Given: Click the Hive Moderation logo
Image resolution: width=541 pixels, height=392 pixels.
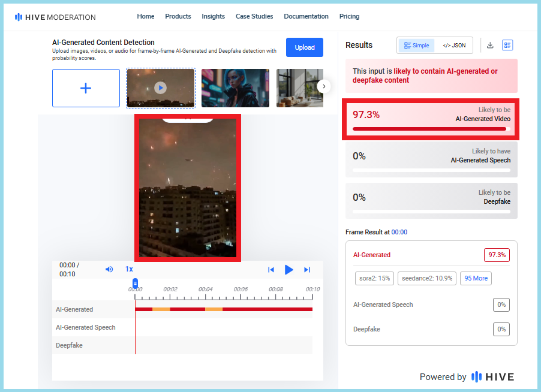Looking at the screenshot, I should 55,17.
